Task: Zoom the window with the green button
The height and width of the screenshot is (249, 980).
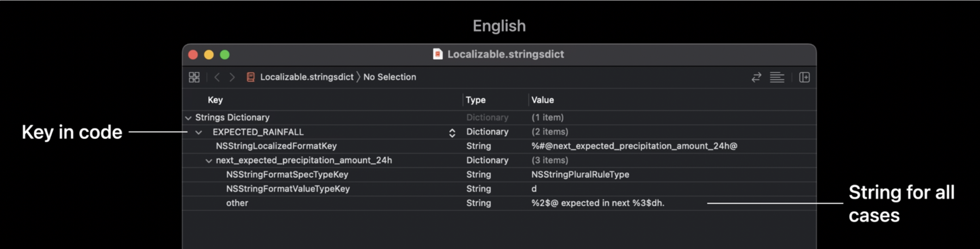Action: [225, 55]
